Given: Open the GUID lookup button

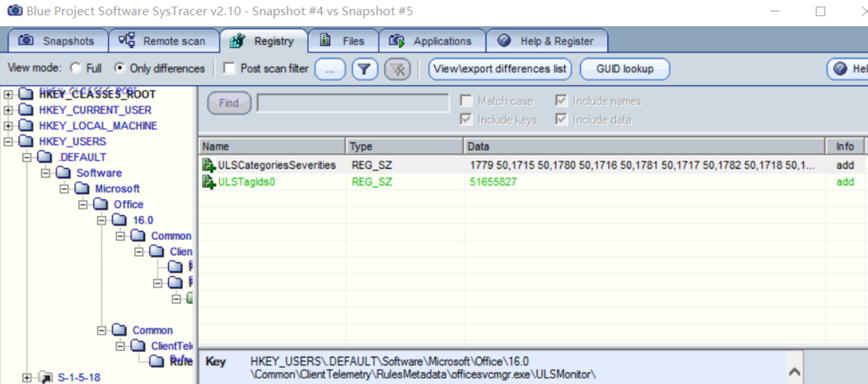Looking at the screenshot, I should tap(625, 69).
